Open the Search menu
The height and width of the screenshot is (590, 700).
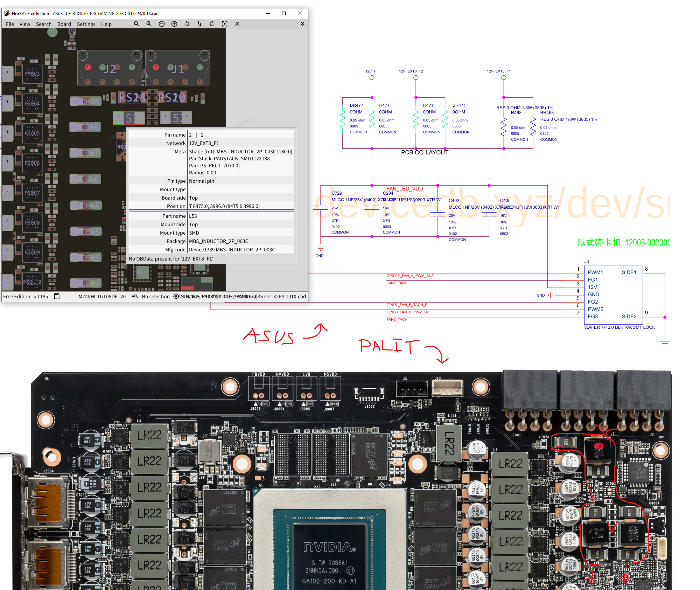tap(44, 24)
